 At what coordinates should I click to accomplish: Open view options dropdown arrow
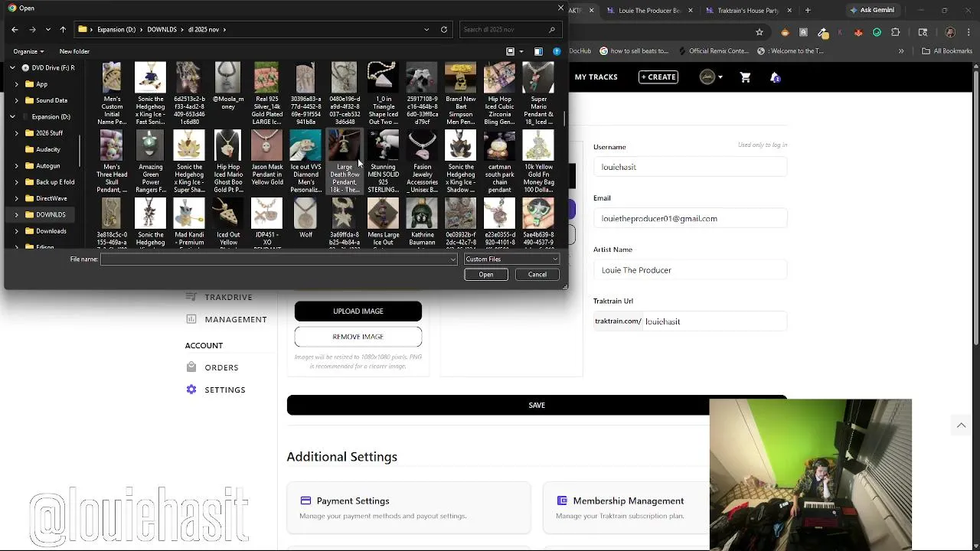coord(521,51)
